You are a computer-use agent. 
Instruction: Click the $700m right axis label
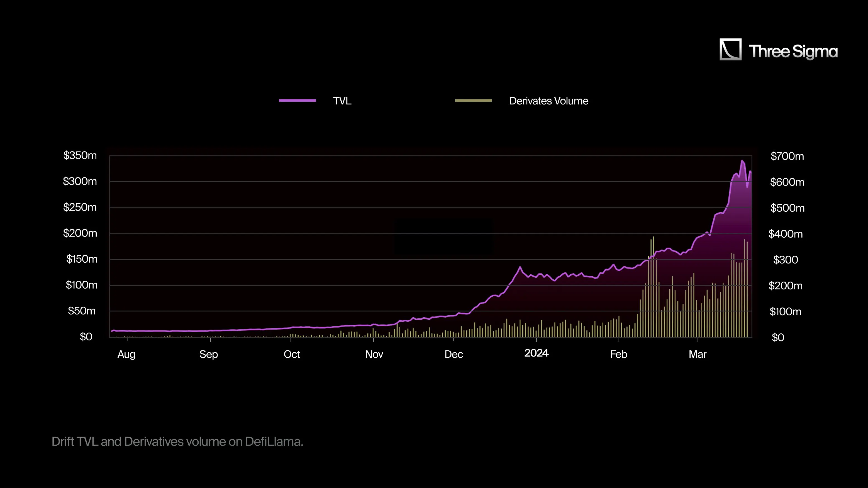[x=787, y=156]
